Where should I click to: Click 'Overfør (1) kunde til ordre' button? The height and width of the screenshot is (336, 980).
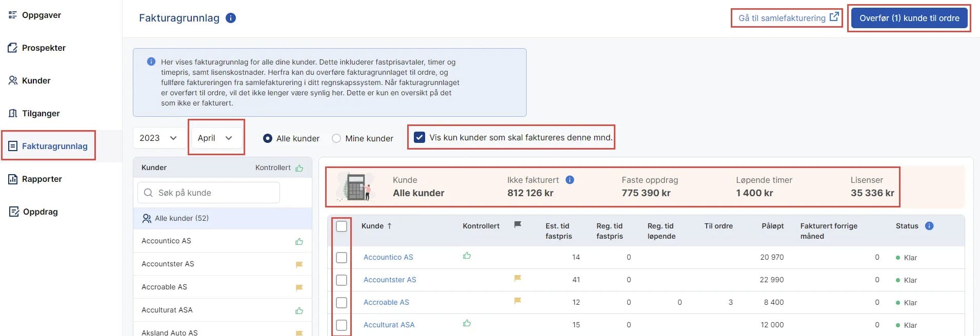pos(909,18)
